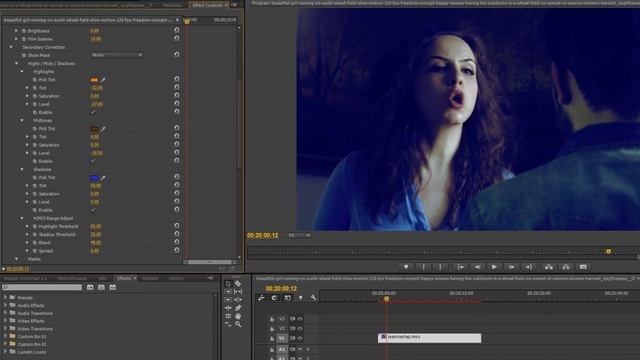This screenshot has width=640, height=360.
Task: Toggle visibility eye of track V3
Action: pyautogui.click(x=300, y=319)
